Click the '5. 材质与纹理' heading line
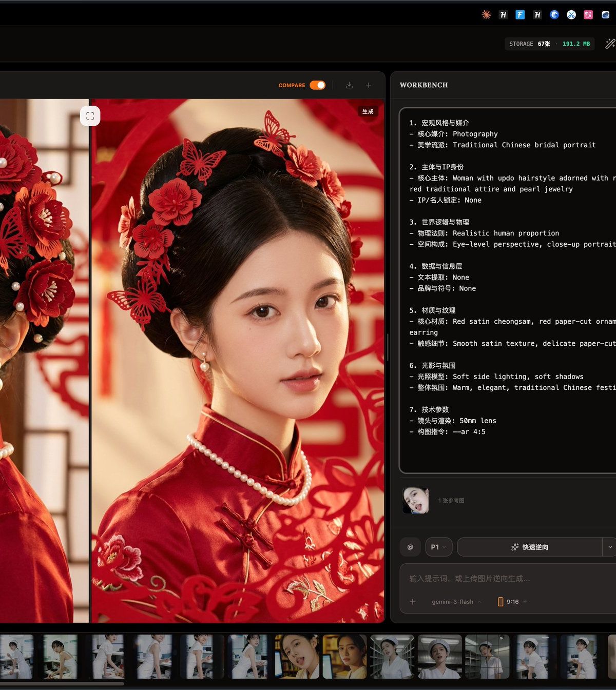 [x=432, y=310]
